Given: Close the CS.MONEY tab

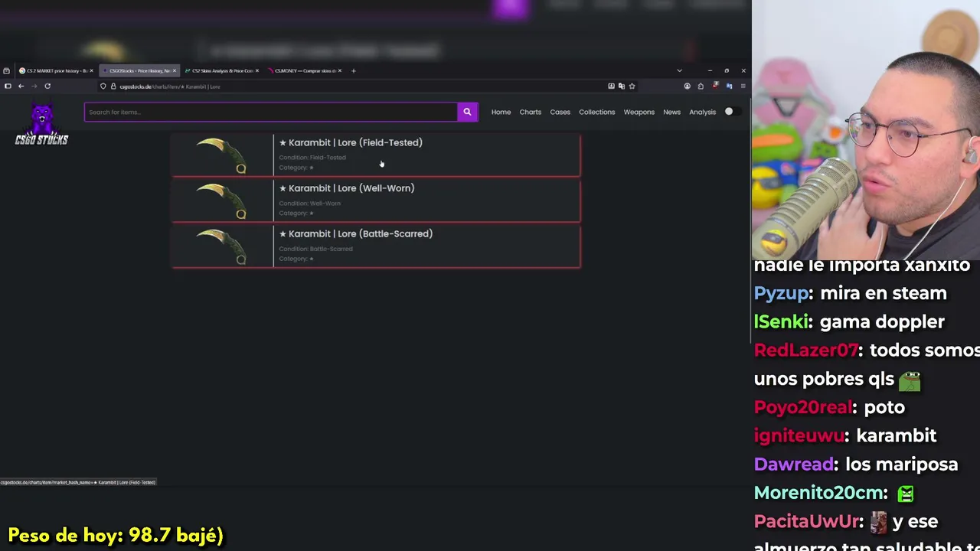Looking at the screenshot, I should pyautogui.click(x=339, y=70).
